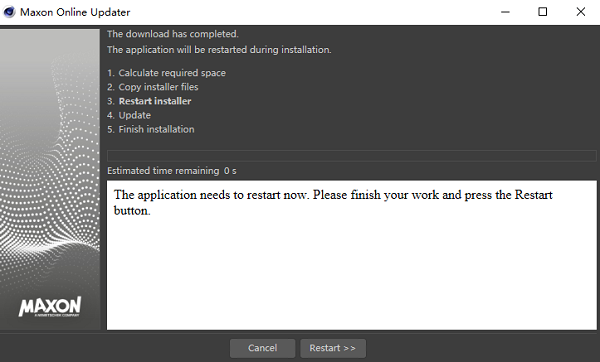Select step 4 Update
Screen dimensions: 600x362
point(129,115)
